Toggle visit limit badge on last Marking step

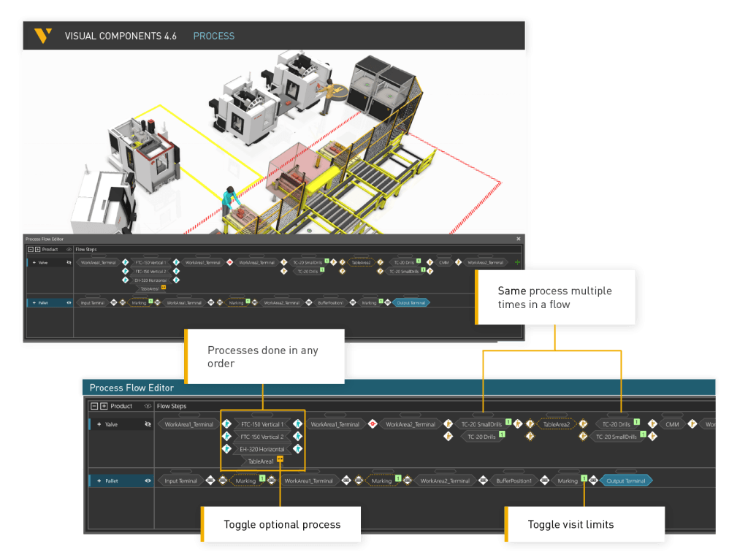pyautogui.click(x=584, y=478)
